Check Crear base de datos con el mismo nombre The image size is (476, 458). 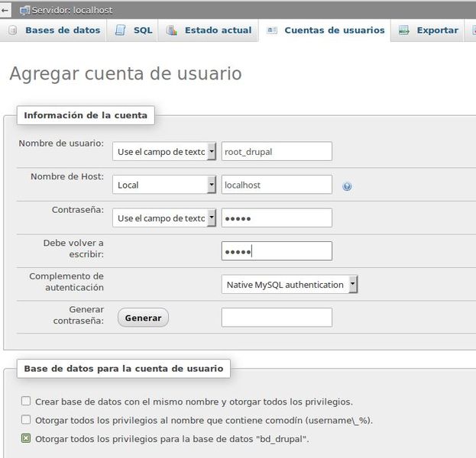point(26,401)
